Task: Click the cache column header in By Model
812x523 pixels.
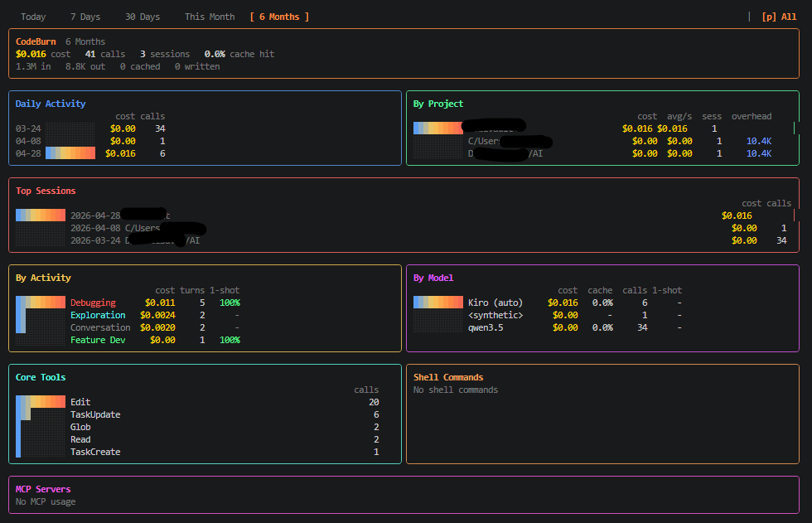Action: (x=600, y=290)
